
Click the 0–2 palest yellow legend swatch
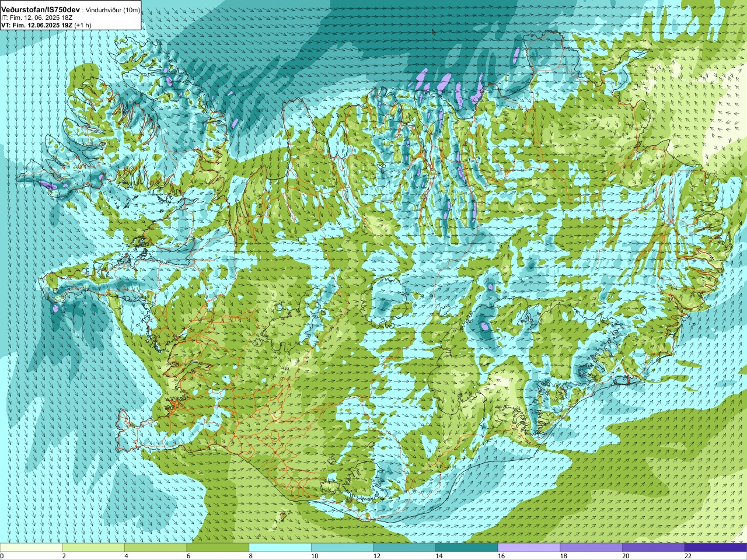[31, 548]
